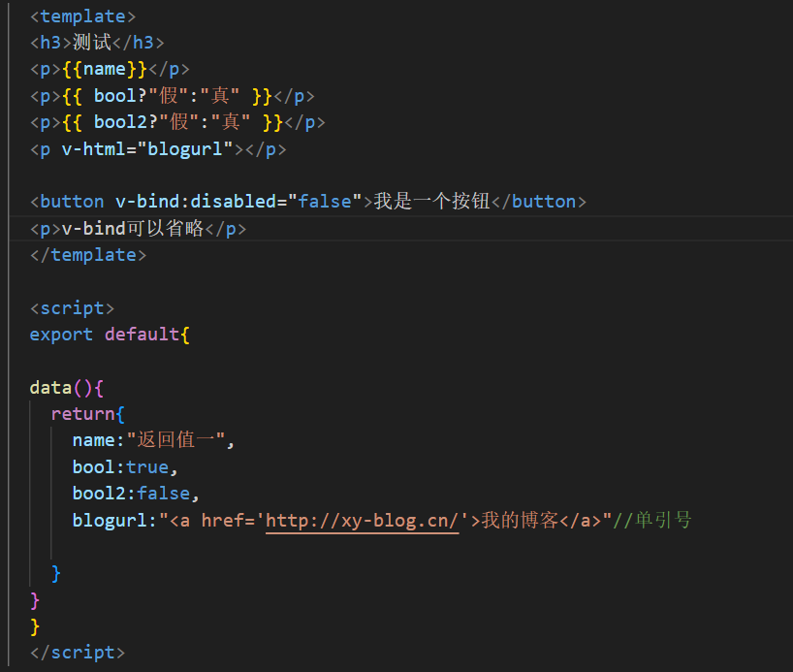
Task: Click the closing </script> tag
Action: coord(77,652)
